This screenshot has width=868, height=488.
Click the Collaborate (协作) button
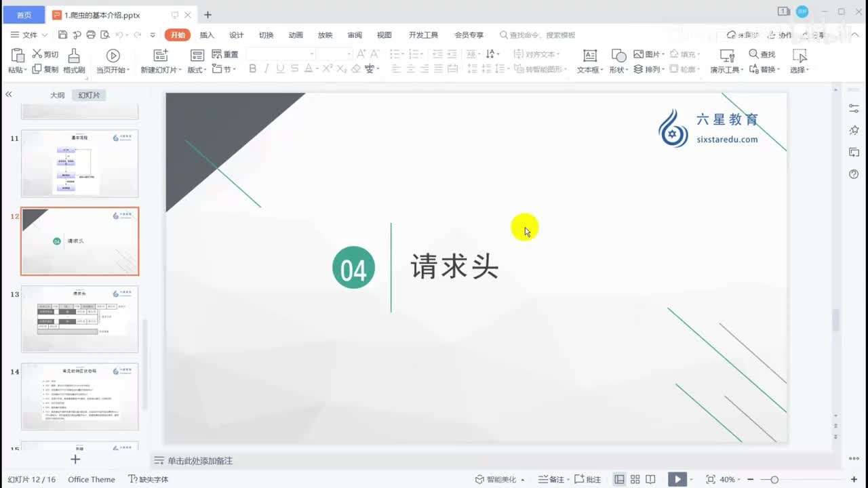point(779,35)
